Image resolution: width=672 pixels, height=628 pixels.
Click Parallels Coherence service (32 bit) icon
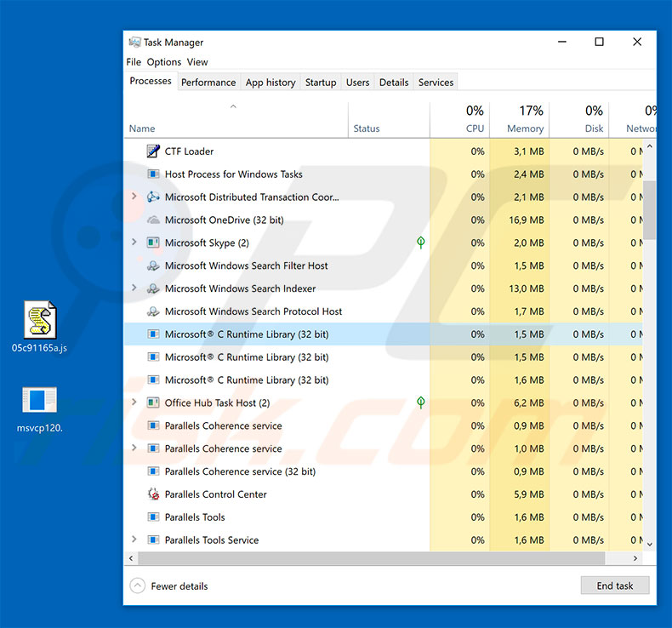click(153, 471)
